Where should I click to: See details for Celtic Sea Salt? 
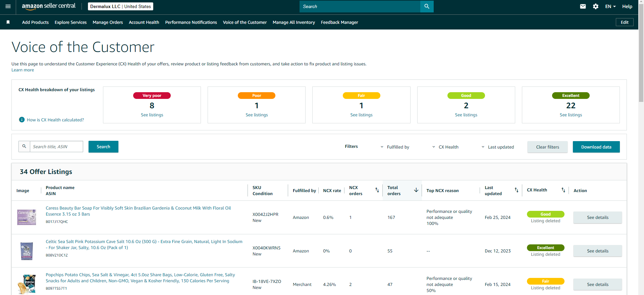point(597,251)
